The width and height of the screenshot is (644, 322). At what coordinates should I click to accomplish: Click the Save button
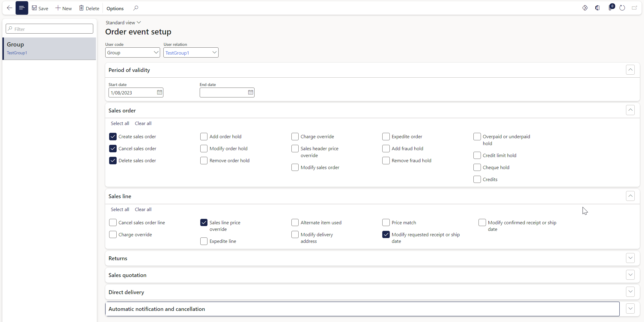pyautogui.click(x=40, y=8)
